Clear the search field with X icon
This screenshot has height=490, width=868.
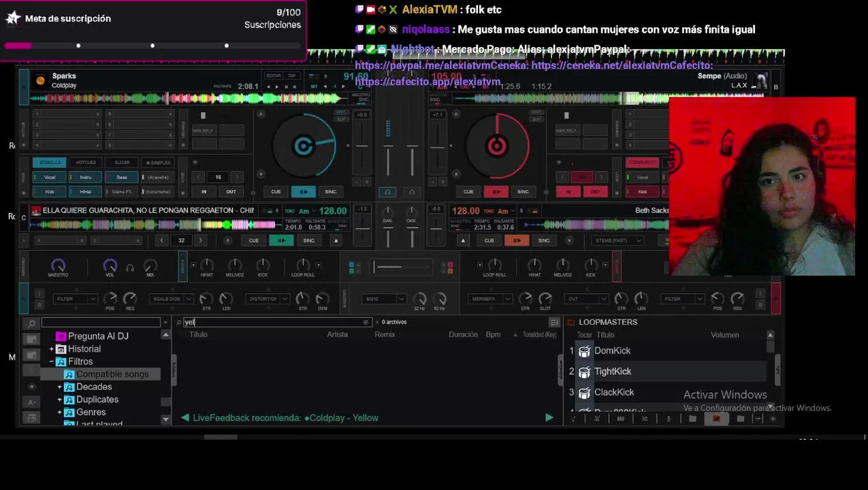point(366,322)
